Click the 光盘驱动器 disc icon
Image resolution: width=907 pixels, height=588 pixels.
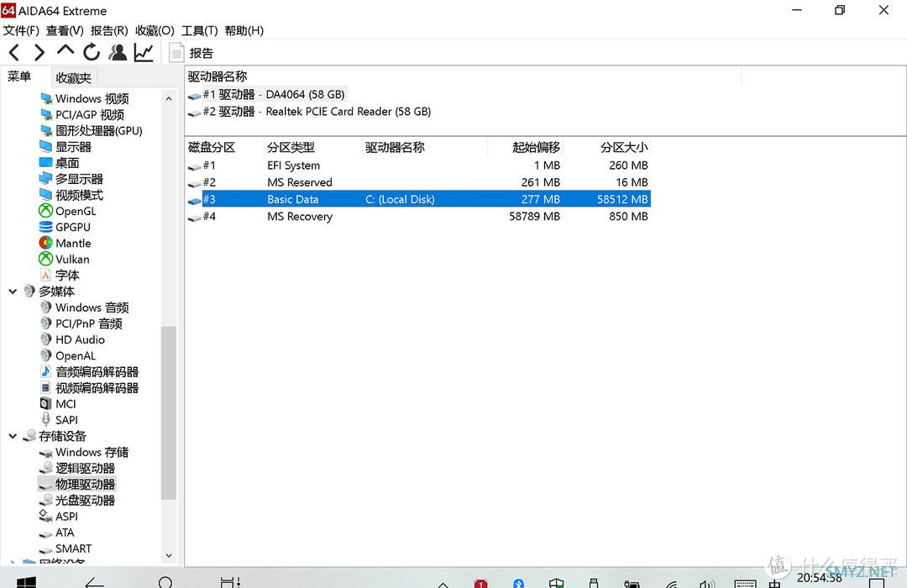click(x=45, y=500)
